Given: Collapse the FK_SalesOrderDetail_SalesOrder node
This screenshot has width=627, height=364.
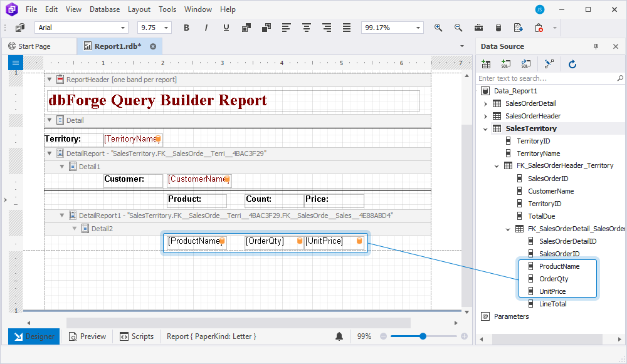Looking at the screenshot, I should 508,229.
